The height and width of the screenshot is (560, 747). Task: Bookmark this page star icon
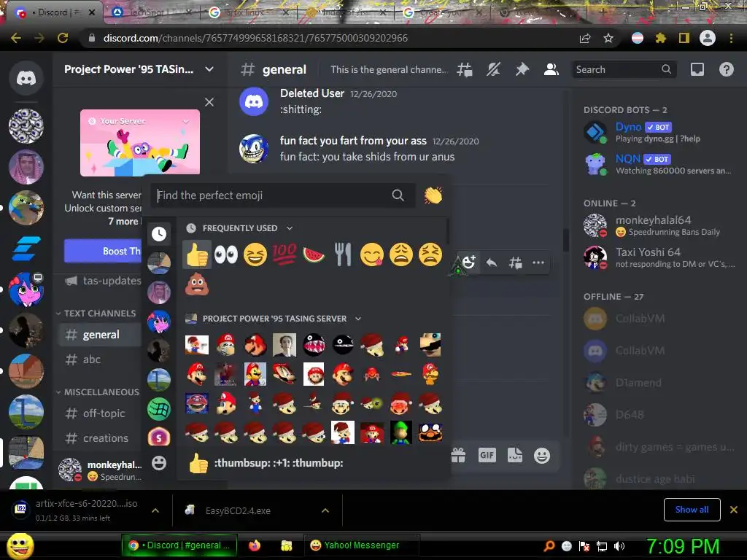[x=608, y=38]
